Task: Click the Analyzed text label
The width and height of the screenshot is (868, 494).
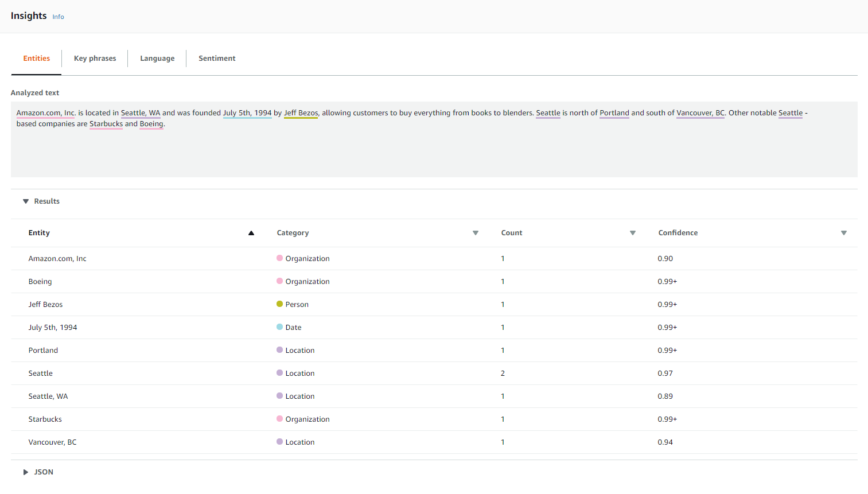Action: point(35,93)
